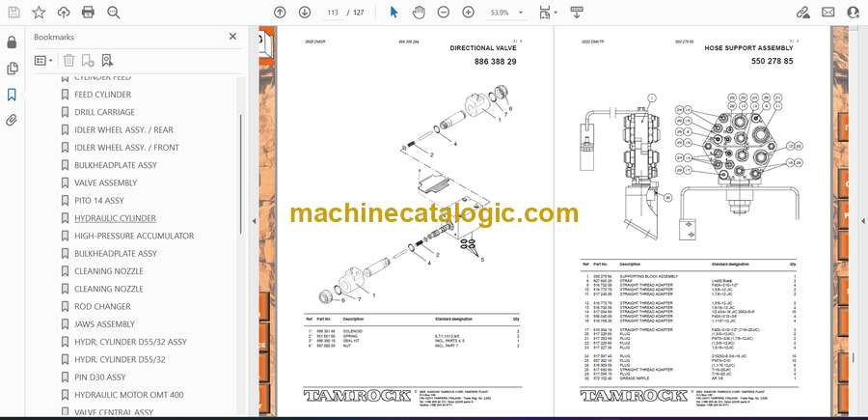Expand the right tools pane arrow
This screenshot has width=868, height=420.
pos(862,221)
